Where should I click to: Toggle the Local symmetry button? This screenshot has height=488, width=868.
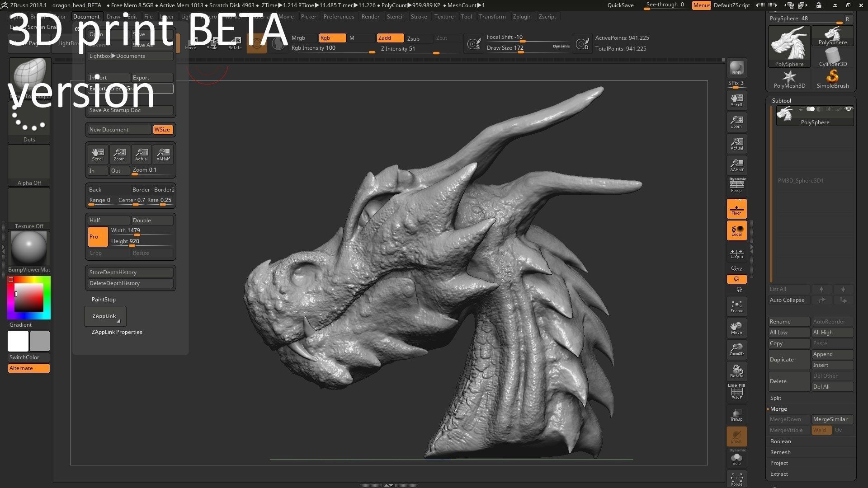(736, 230)
